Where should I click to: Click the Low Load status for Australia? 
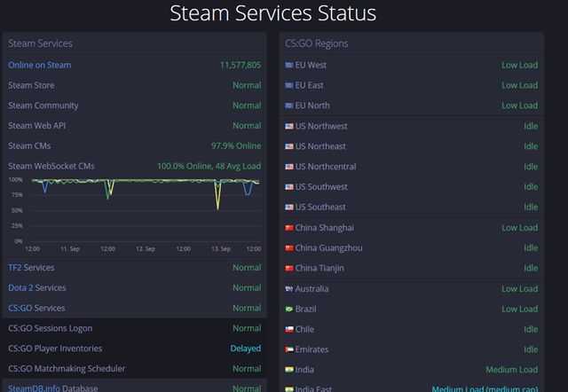click(x=519, y=289)
